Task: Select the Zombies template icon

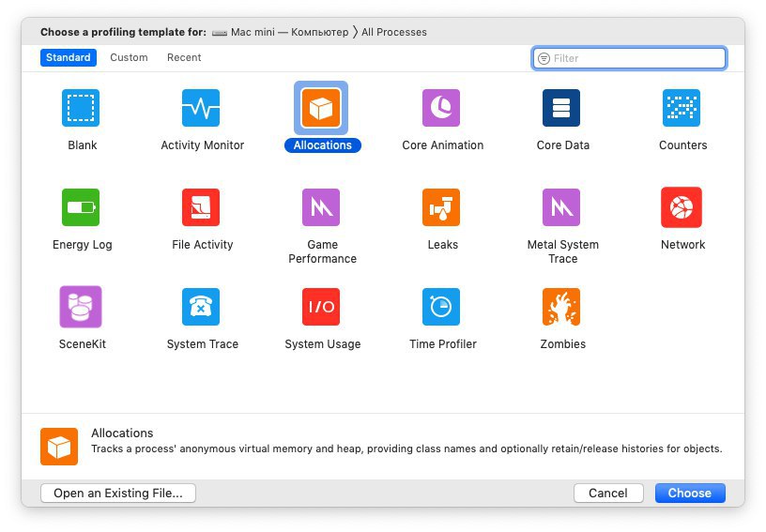Action: 561,307
